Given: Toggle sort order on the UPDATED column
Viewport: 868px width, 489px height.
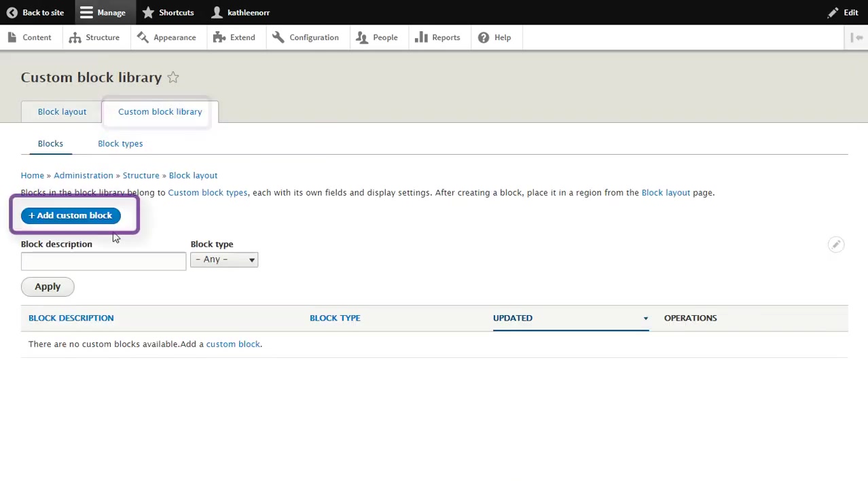Looking at the screenshot, I should (x=513, y=318).
